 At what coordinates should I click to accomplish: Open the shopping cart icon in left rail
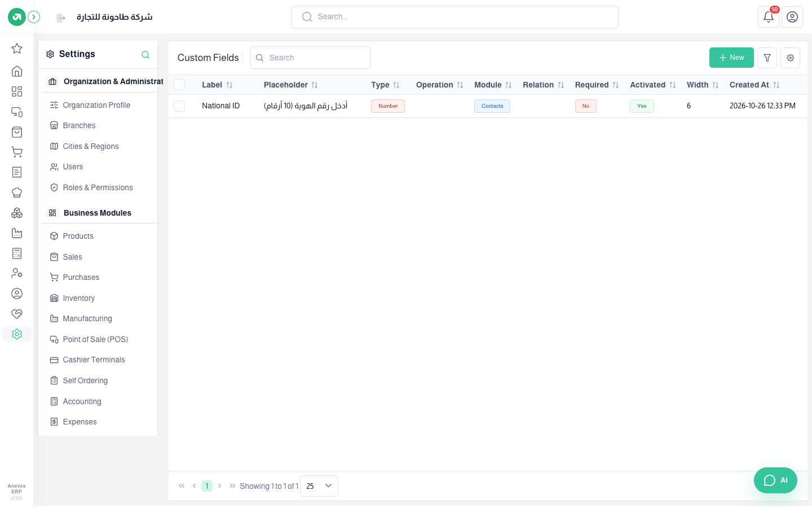click(x=17, y=152)
